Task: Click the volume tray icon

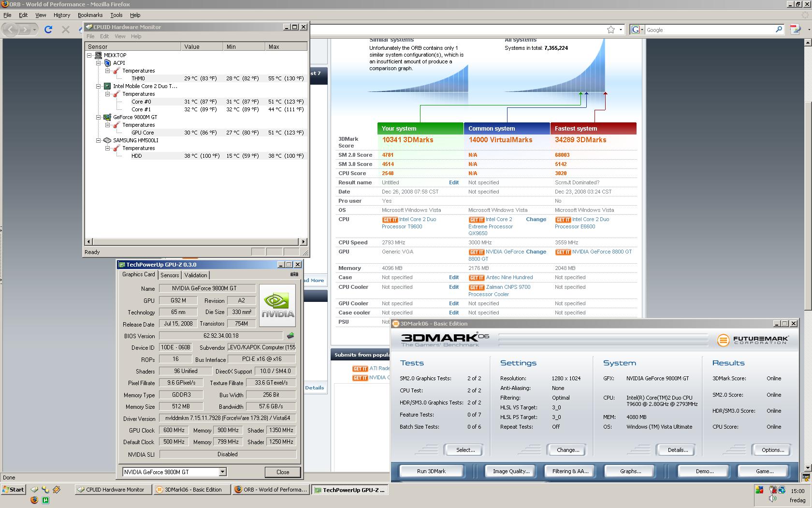Action: 772,499
